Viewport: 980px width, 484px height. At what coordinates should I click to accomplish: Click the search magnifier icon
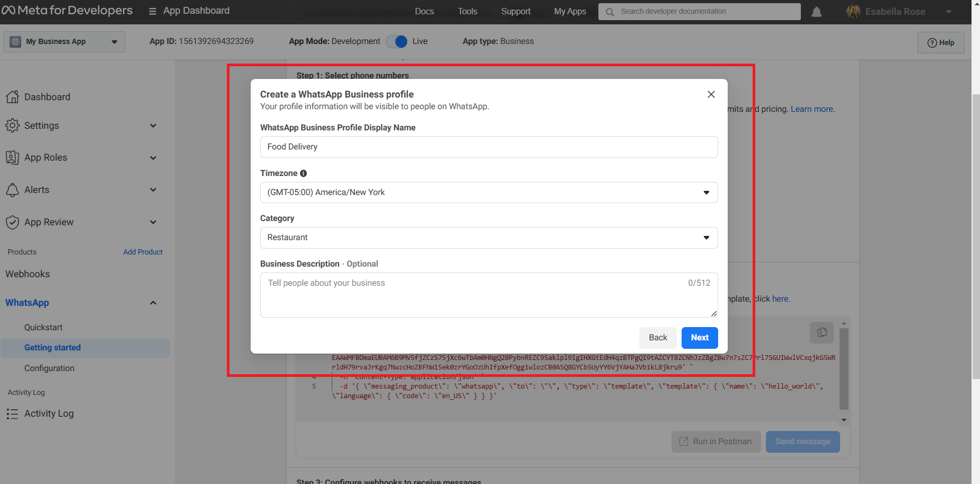click(x=610, y=12)
